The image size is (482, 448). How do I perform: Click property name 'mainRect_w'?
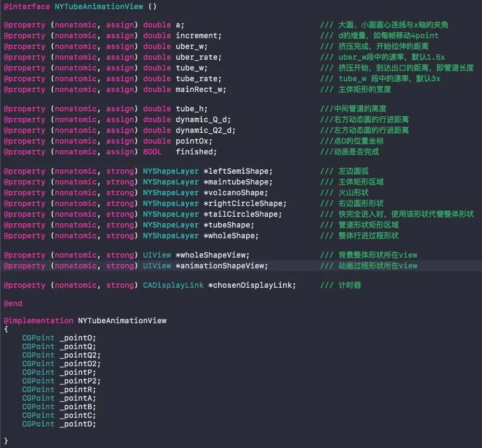pos(199,89)
